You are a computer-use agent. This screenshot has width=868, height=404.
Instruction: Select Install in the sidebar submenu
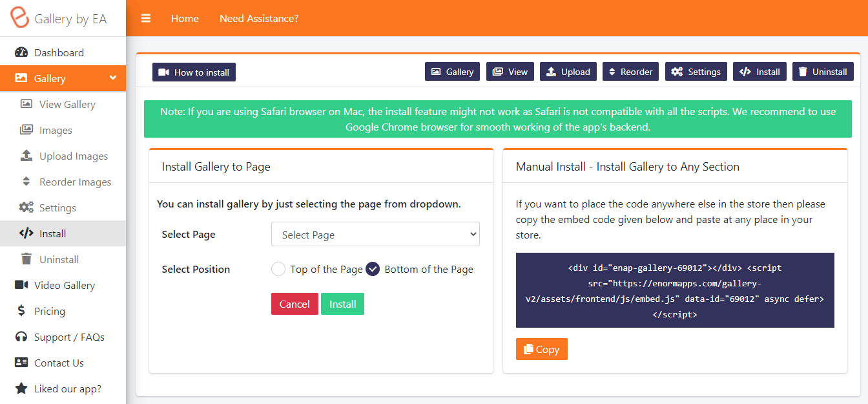(x=63, y=233)
